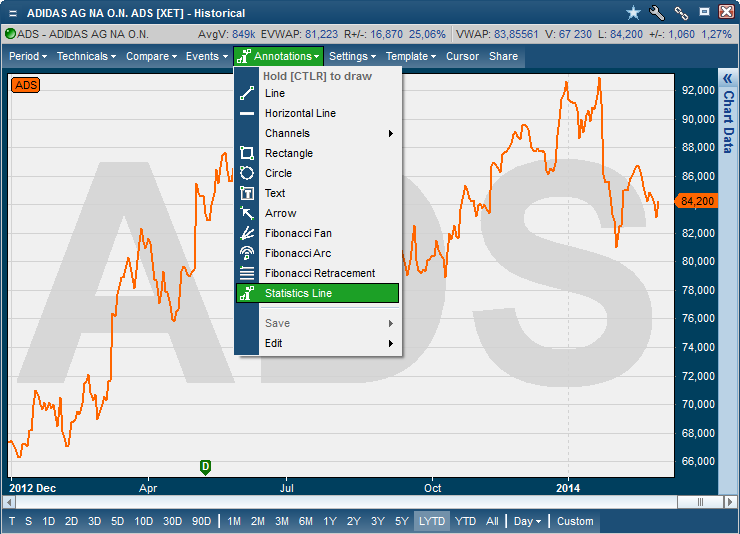This screenshot has height=534, width=740.
Task: Open the wrench settings icon in title bar
Action: tap(656, 13)
